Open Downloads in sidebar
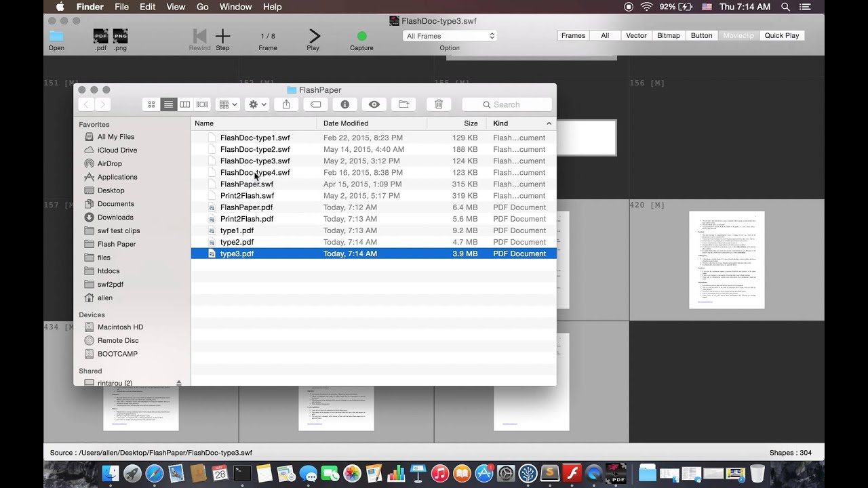Screen dimensions: 868x488 (x=115, y=218)
